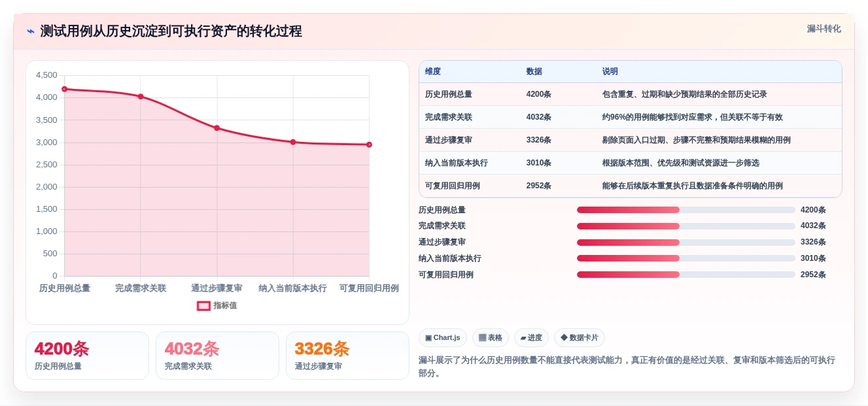
Task: Click description starting 根据版本范围
Action: pyautogui.click(x=680, y=163)
